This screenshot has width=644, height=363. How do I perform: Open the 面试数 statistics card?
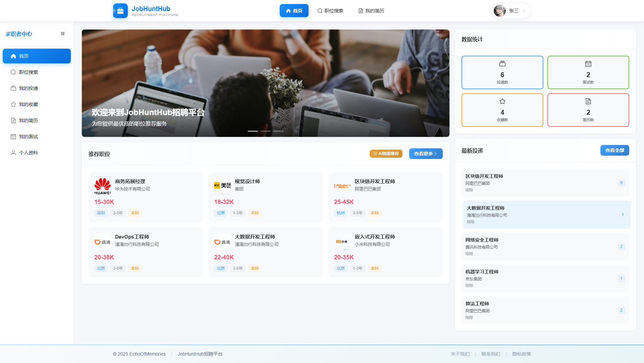coord(588,72)
